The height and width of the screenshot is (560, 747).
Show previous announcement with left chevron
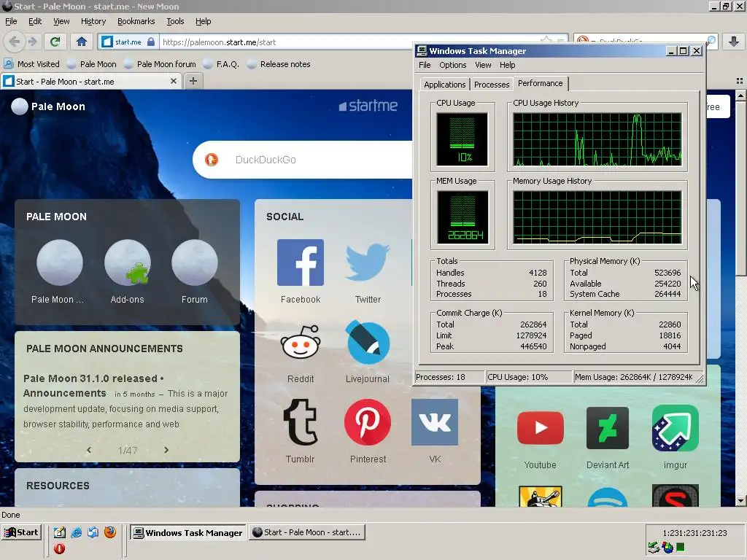click(88, 450)
